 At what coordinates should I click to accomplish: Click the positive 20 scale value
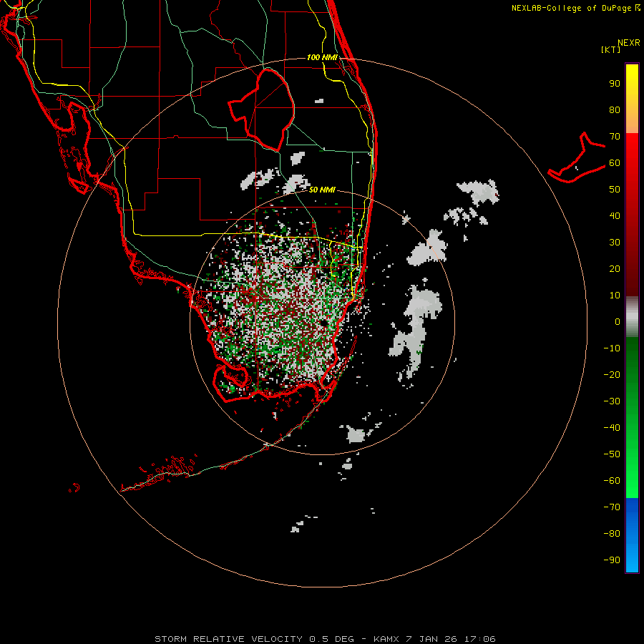click(615, 269)
